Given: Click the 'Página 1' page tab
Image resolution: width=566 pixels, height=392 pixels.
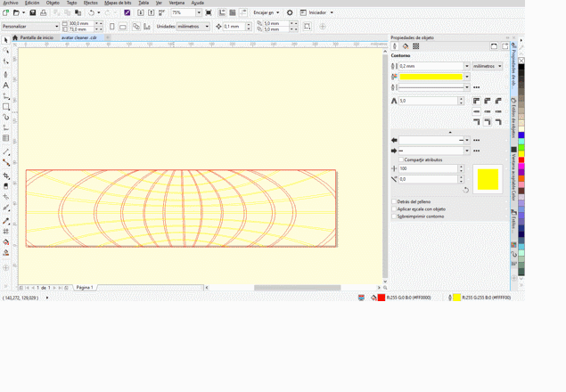Looking at the screenshot, I should pyautogui.click(x=85, y=288).
